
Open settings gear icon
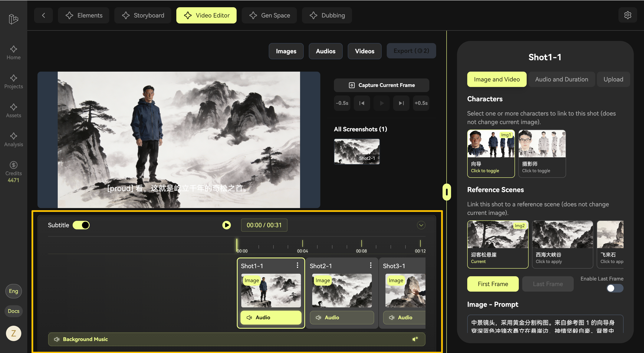click(628, 15)
